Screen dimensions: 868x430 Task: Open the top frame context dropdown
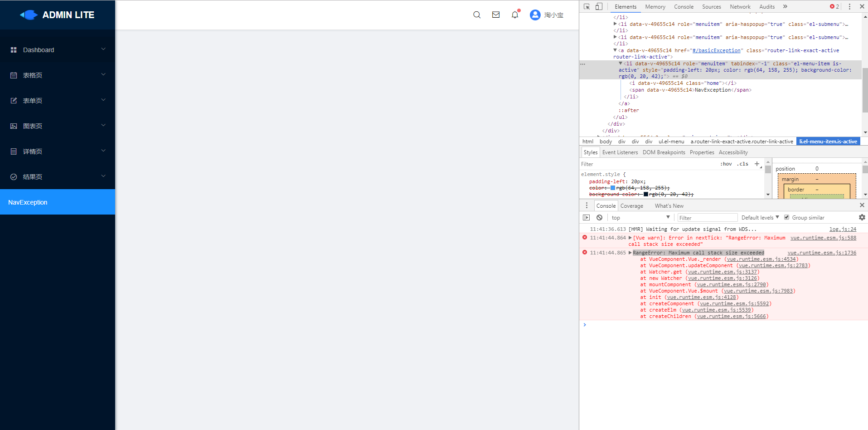[640, 217]
